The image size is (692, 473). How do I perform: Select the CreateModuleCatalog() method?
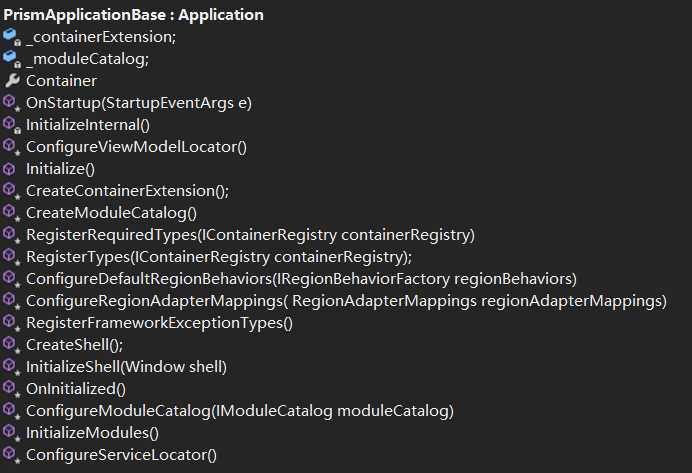[111, 213]
